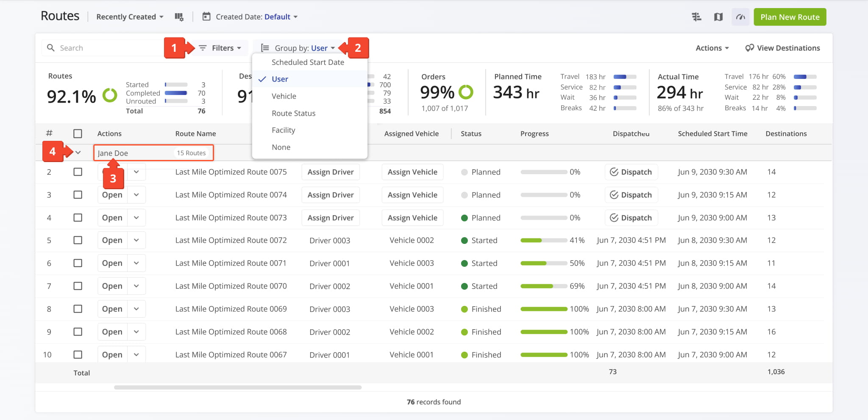Click Assign Driver for Route 0073
Screen dimensions: 868x420
[x=331, y=218]
